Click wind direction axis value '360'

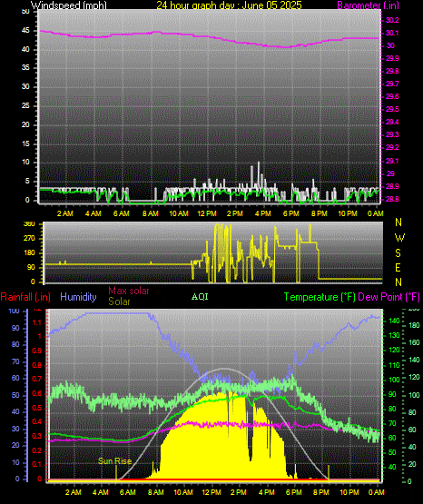(x=29, y=224)
